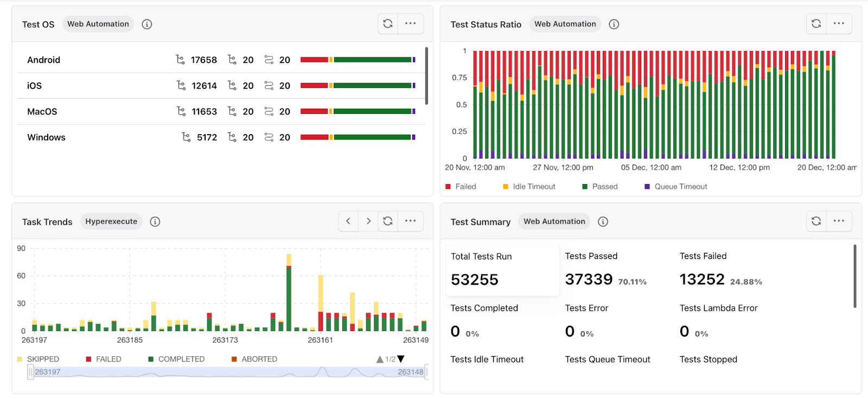The height and width of the screenshot is (399, 868).
Task: Refresh the Test OS widget
Action: pos(388,24)
